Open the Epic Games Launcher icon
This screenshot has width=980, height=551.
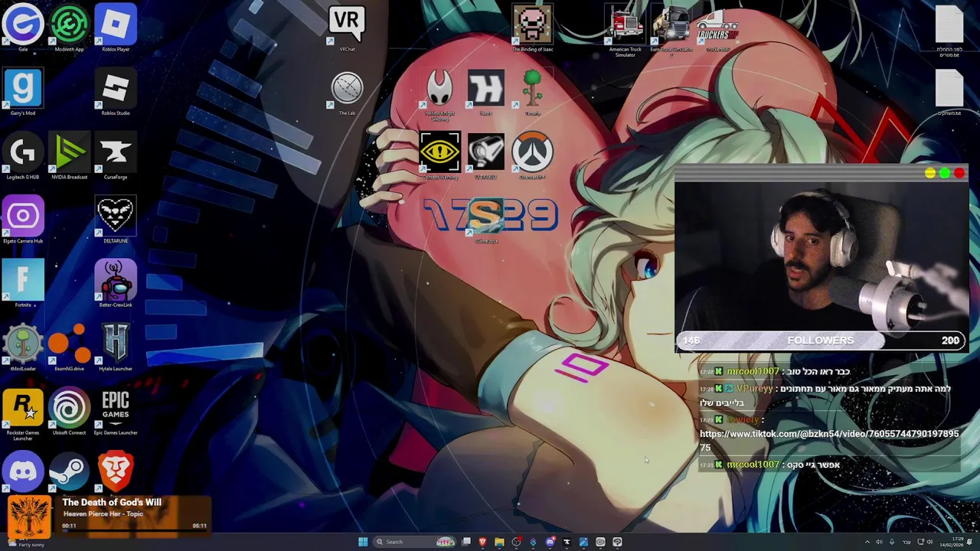coord(116,411)
